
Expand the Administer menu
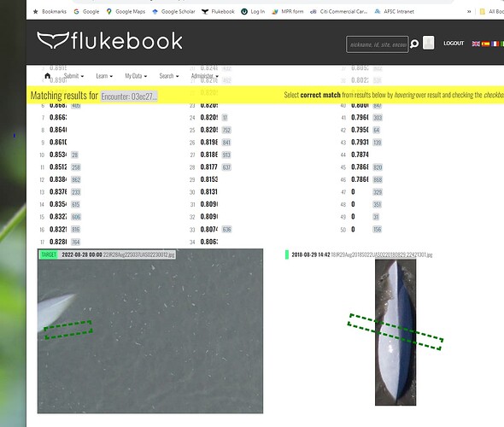pos(205,76)
